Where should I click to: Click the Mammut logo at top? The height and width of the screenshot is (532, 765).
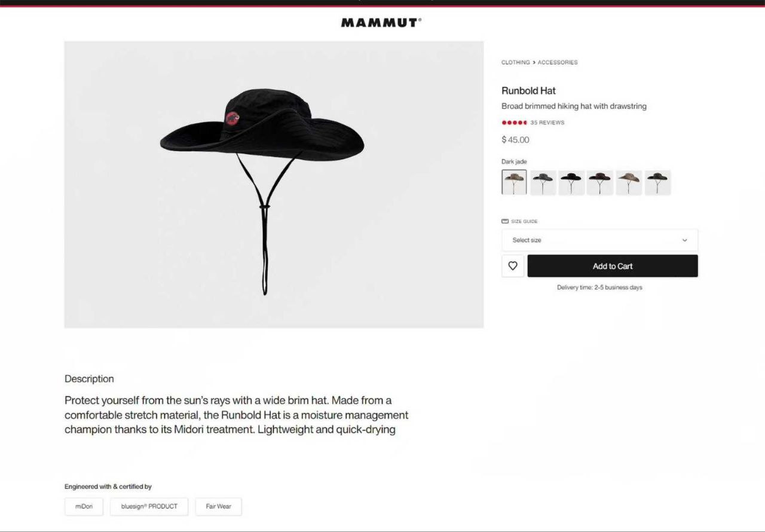tap(381, 23)
